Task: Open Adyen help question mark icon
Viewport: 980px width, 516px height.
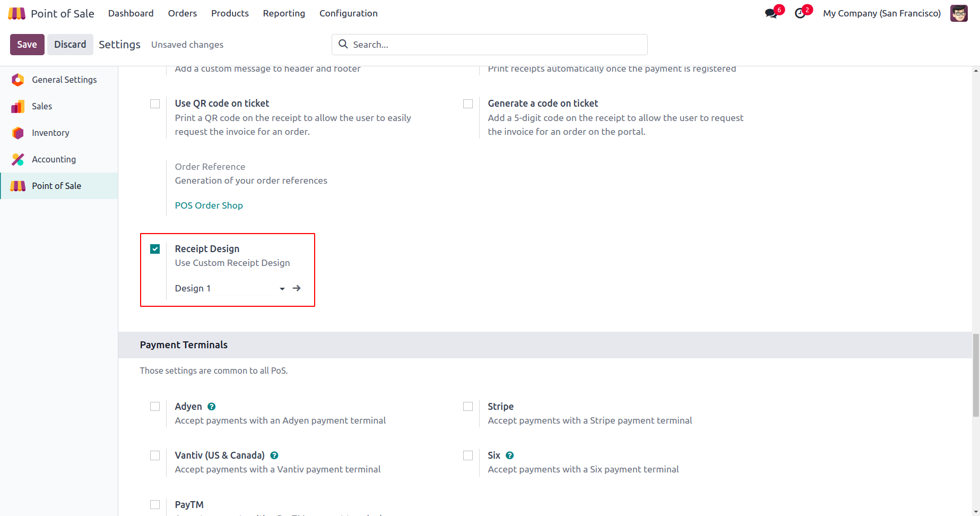Action: click(212, 407)
